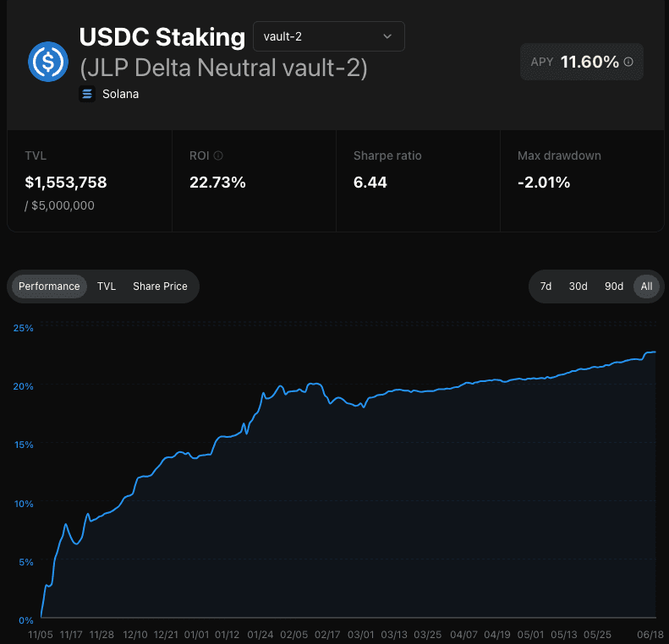Switch to the Performance chart tab
This screenshot has width=669, height=644.
coord(49,286)
